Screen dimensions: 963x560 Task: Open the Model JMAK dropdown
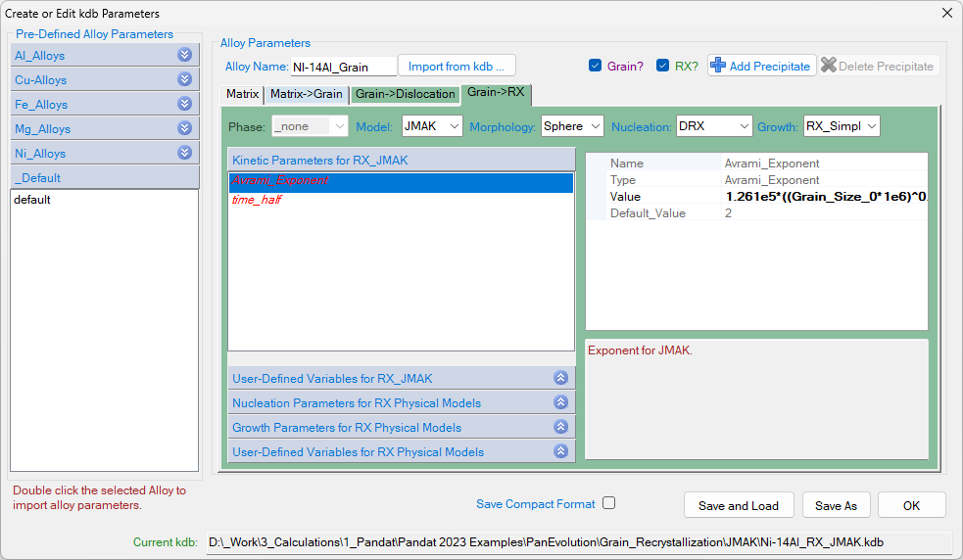432,126
